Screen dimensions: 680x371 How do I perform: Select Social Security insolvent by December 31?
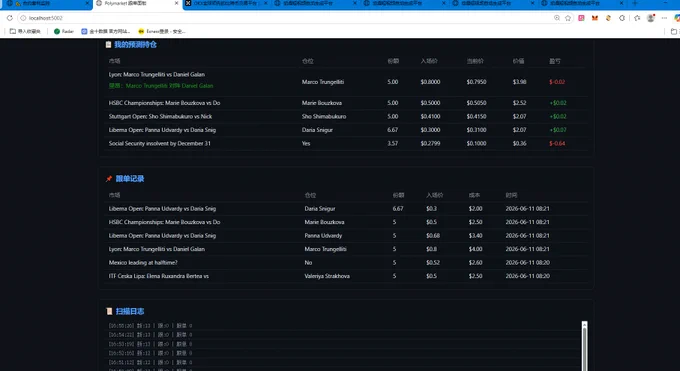tap(160, 143)
